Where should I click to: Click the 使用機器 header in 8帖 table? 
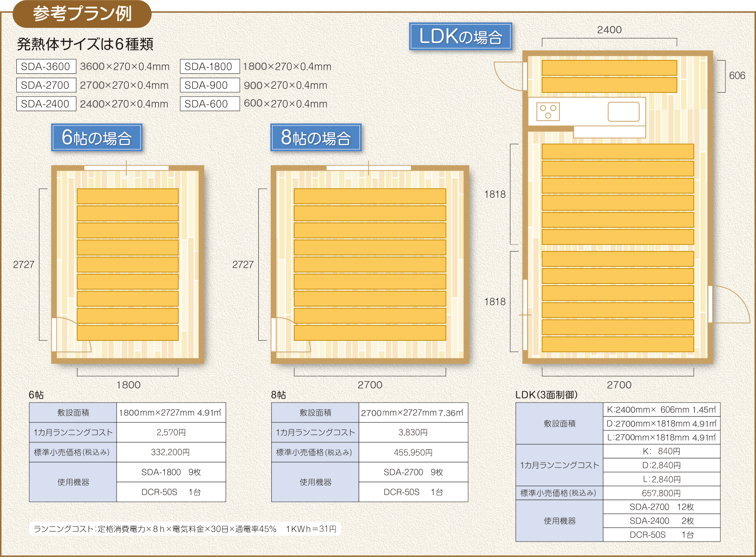coord(315,482)
